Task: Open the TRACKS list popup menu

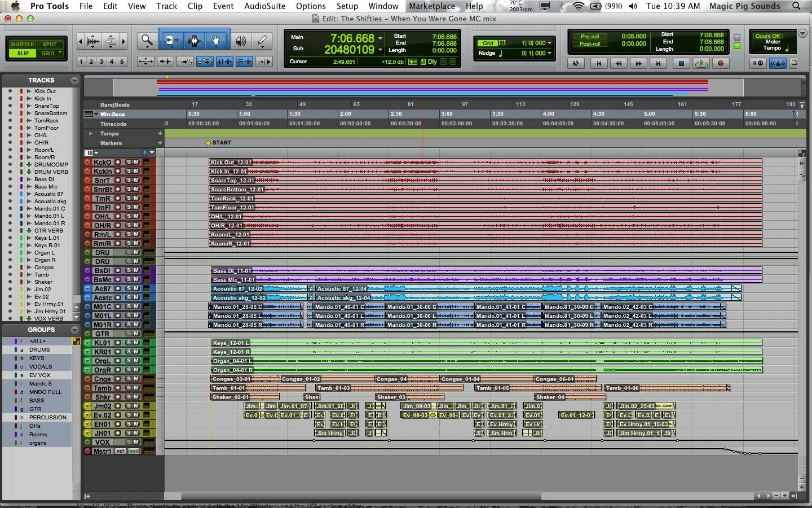Action: coord(74,80)
